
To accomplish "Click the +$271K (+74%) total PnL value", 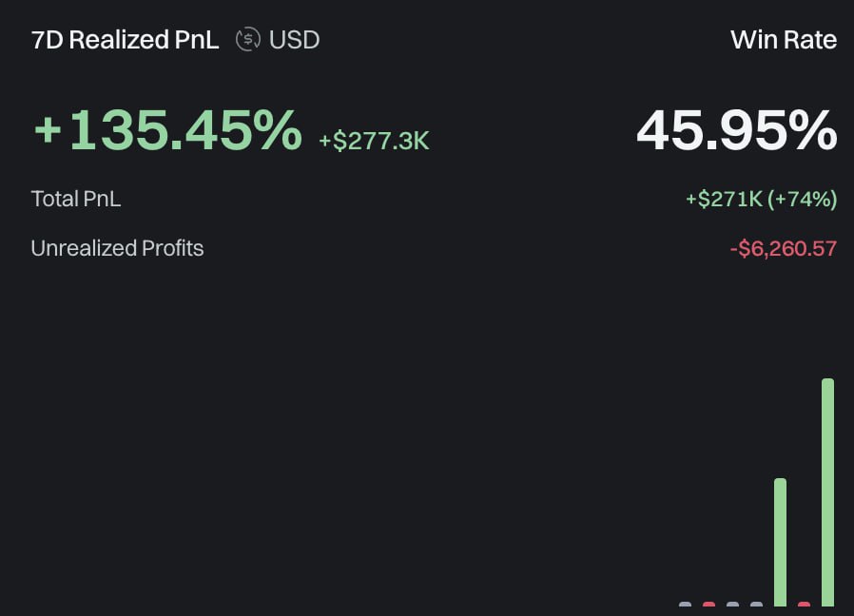I will pos(762,199).
